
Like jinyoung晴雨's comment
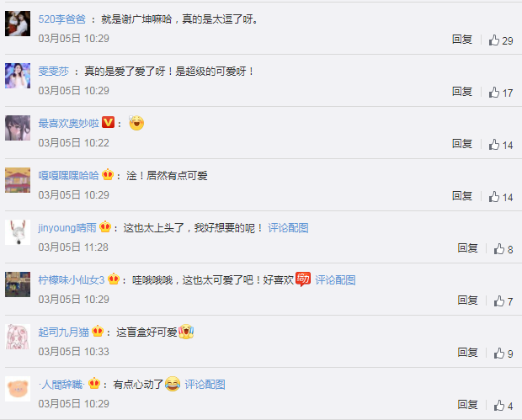click(x=503, y=249)
